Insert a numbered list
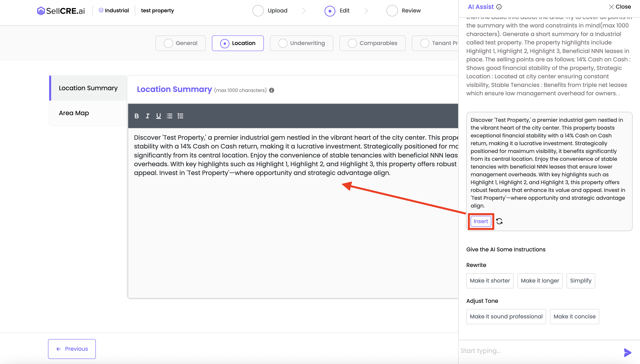Viewport: 640px width, 364px height. coord(180,116)
